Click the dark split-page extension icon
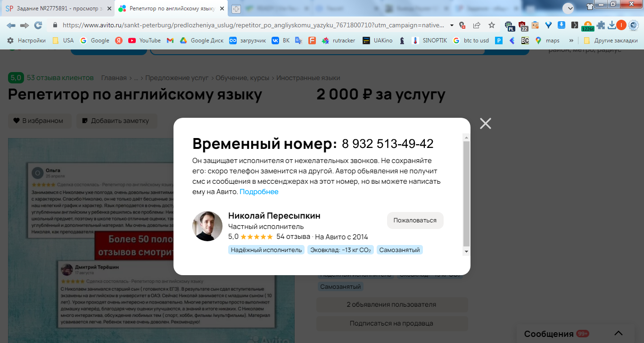The width and height of the screenshot is (644, 343). click(574, 25)
